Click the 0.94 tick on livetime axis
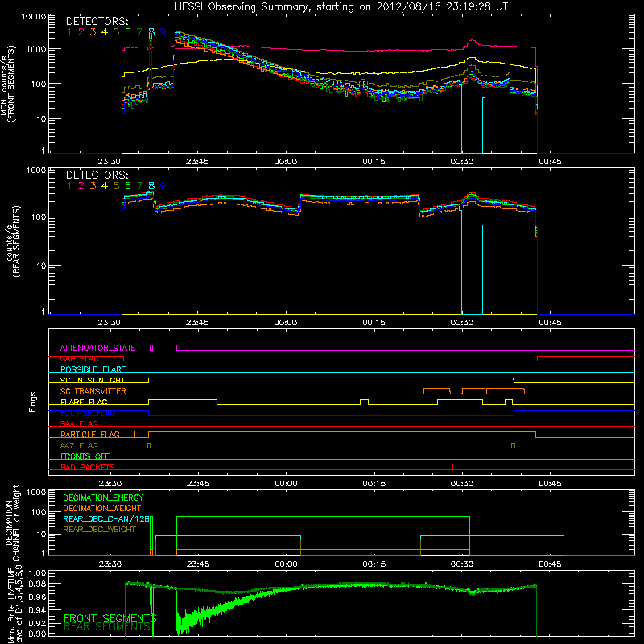 pos(36,610)
